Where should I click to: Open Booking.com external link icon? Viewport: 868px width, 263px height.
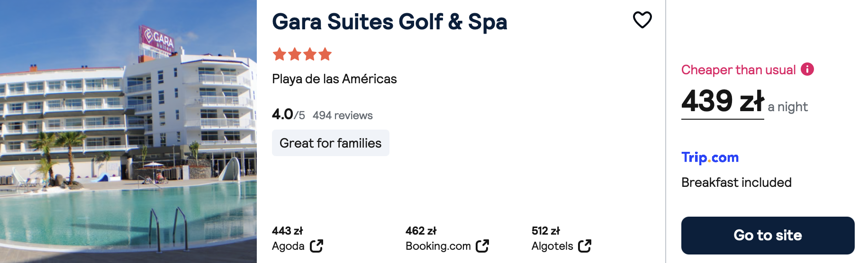(482, 246)
